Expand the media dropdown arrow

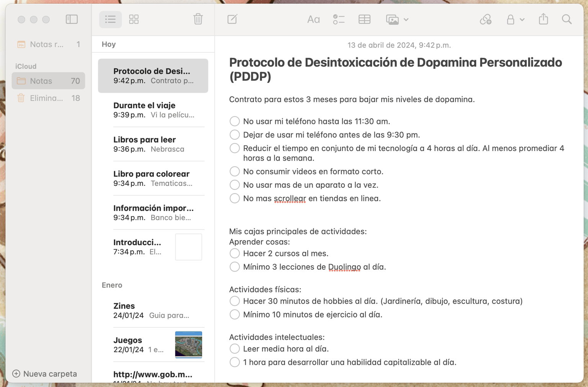pos(406,20)
